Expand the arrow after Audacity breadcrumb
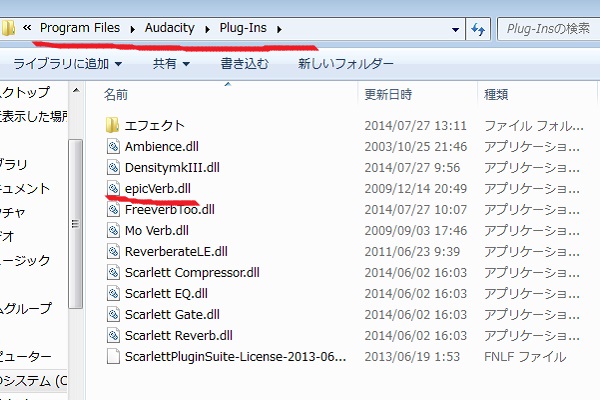 pos(207,29)
